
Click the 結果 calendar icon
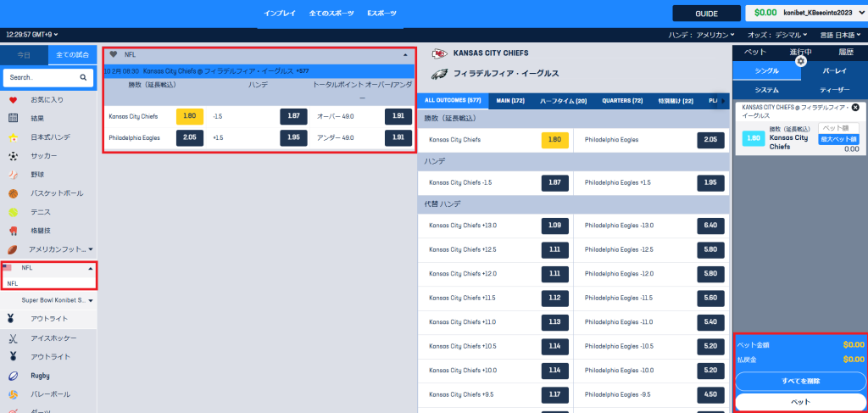point(14,118)
